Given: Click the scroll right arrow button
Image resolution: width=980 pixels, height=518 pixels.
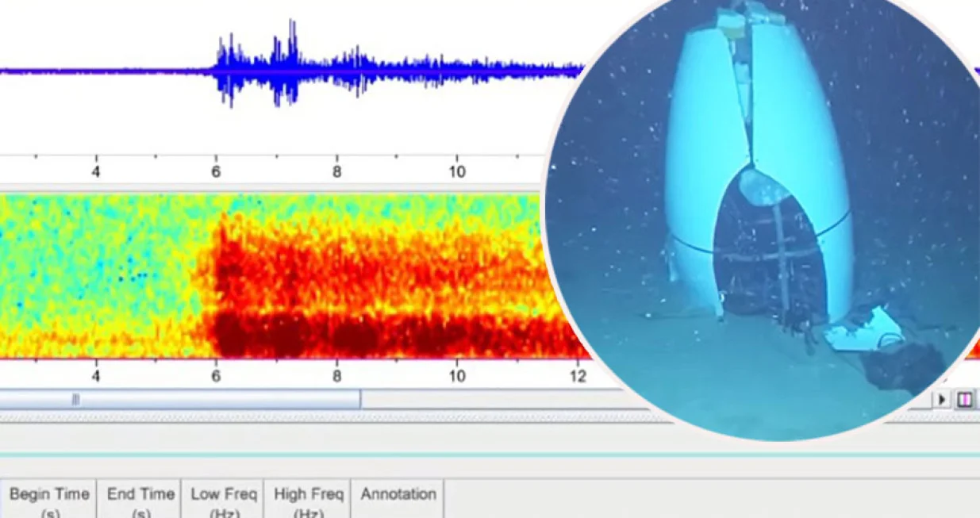Looking at the screenshot, I should [x=942, y=399].
